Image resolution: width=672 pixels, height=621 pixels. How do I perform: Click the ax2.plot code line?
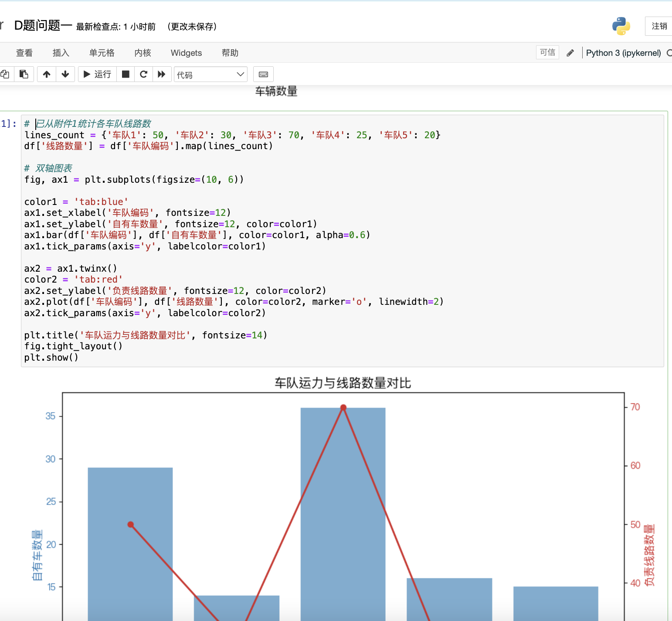234,302
